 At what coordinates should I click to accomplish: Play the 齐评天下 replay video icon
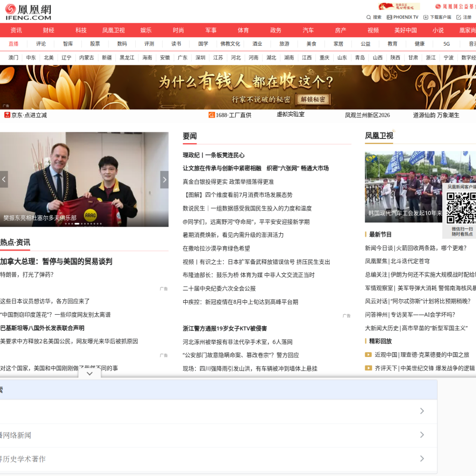(368, 368)
